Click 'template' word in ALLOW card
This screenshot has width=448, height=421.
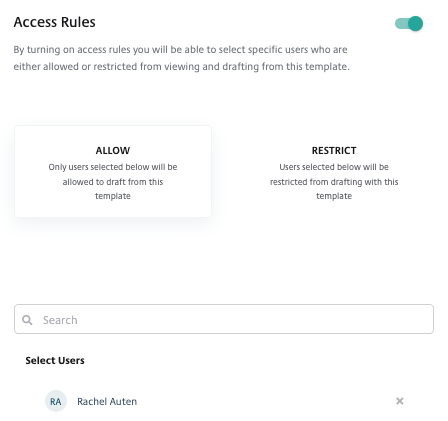coord(113,196)
